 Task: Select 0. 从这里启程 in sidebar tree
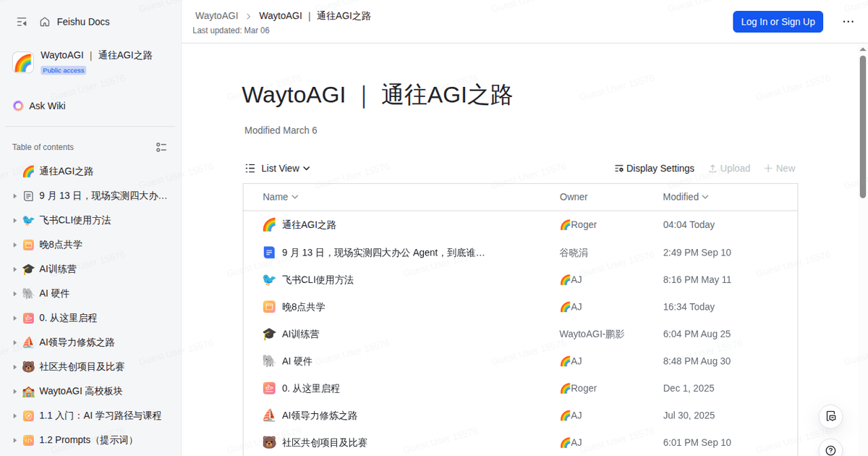pos(68,318)
